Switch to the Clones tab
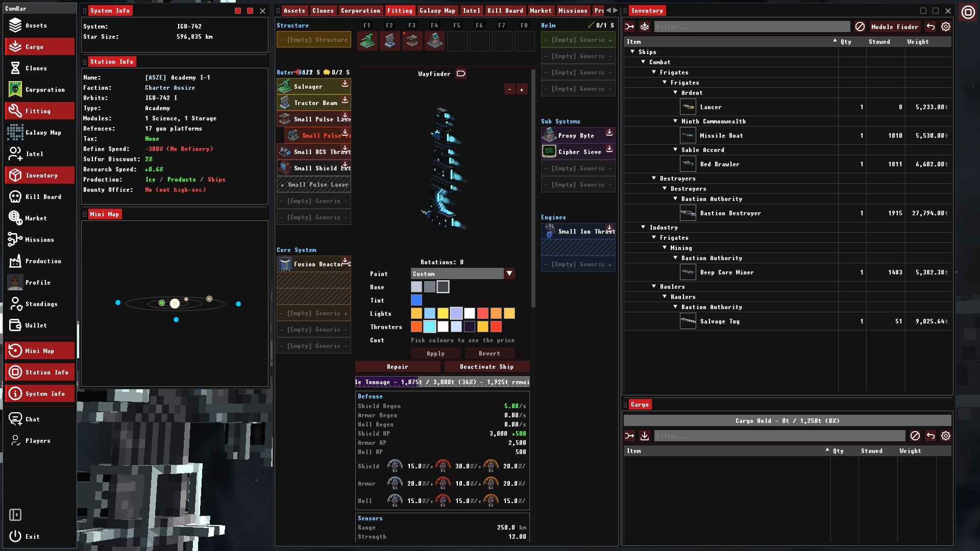The height and width of the screenshot is (551, 980). [x=323, y=10]
